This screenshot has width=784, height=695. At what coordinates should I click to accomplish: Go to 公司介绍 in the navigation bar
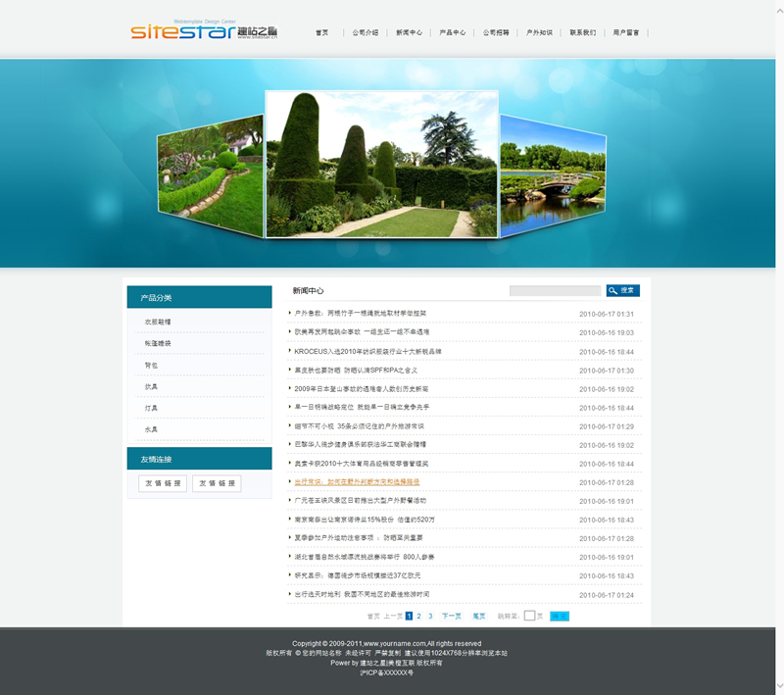[x=366, y=32]
